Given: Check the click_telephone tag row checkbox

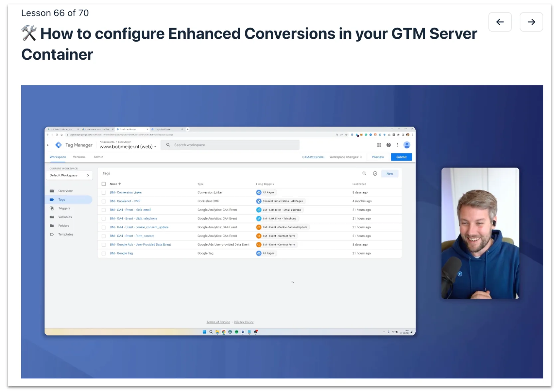Looking at the screenshot, I should 104,219.
